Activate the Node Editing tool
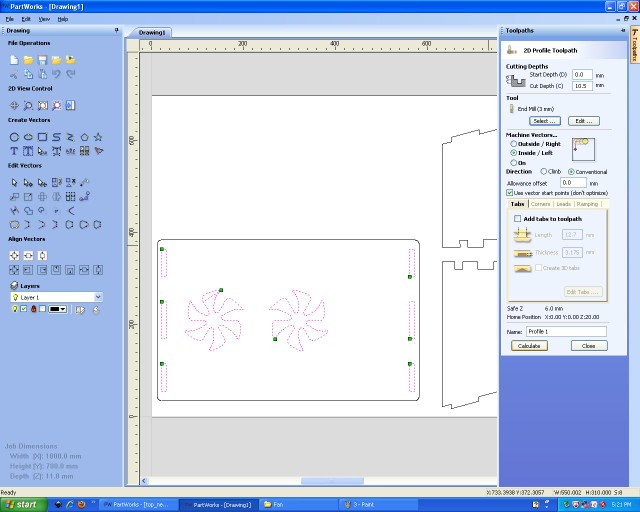 (x=28, y=183)
